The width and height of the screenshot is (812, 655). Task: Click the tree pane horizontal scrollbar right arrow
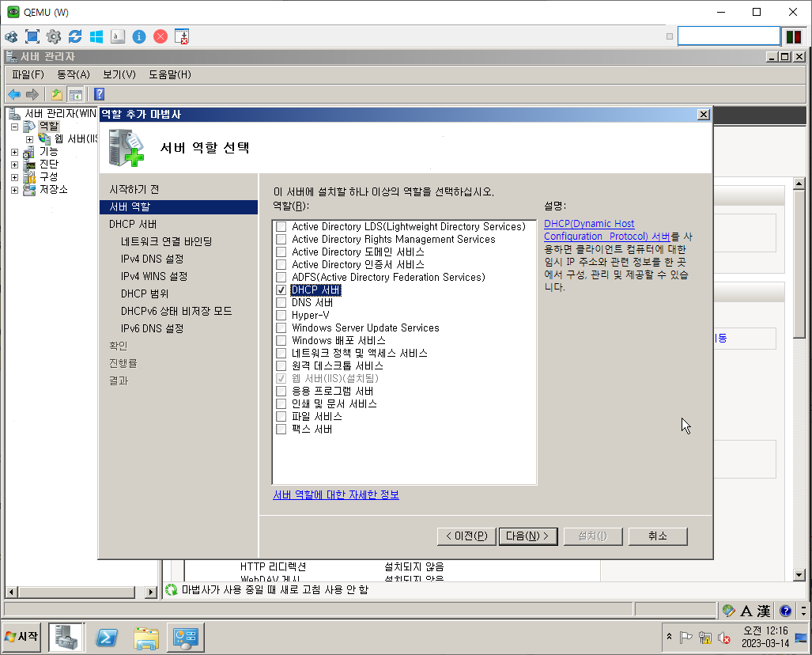pos(151,593)
